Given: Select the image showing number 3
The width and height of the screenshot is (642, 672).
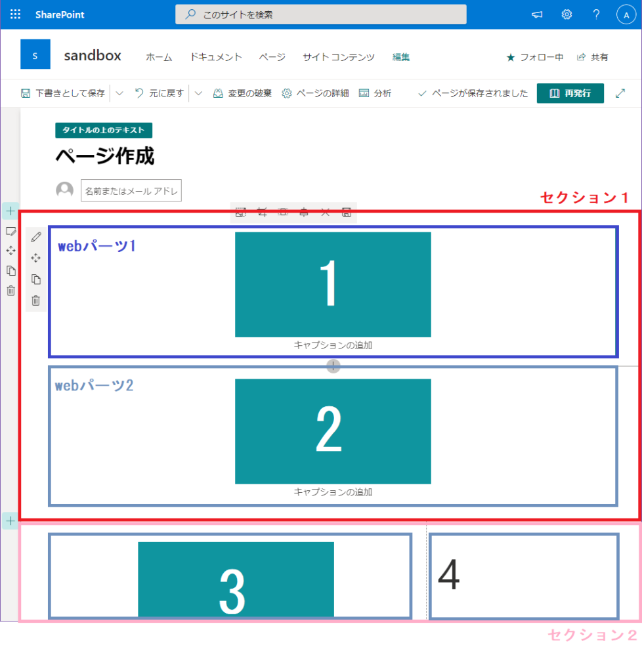Looking at the screenshot, I should (x=236, y=579).
